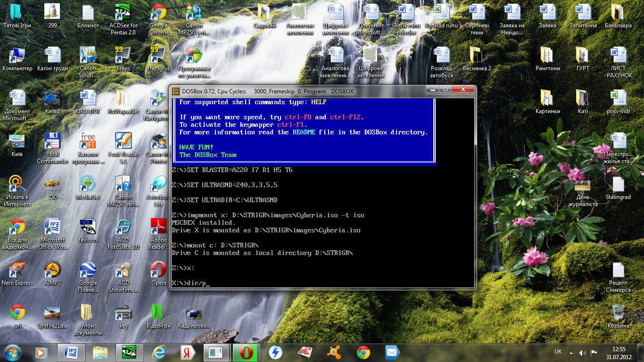Select the Мои документы folder icon
The image size is (644, 362).
88,320
